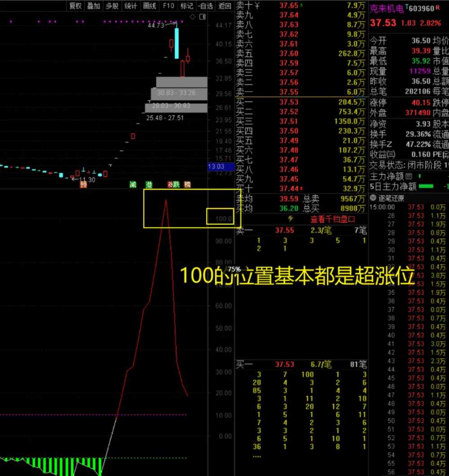This screenshot has width=449, height=476.
Task: Click the 最低 value 35.92
Action: [x=421, y=61]
